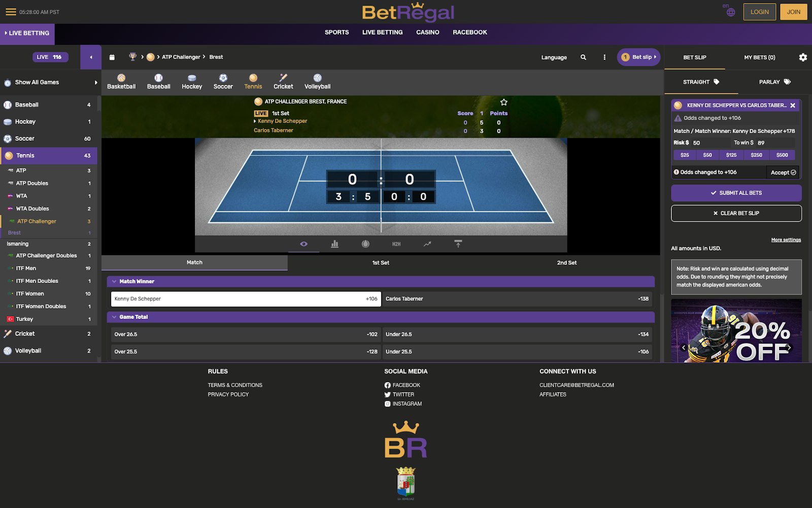
Task: Remove De Schepper bet from slip
Action: tap(792, 106)
